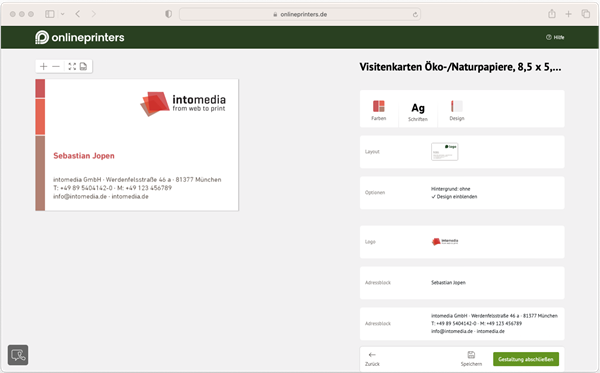The image size is (600, 373).
Task: Click the Hintergrund: ohne option
Action: [450, 189]
